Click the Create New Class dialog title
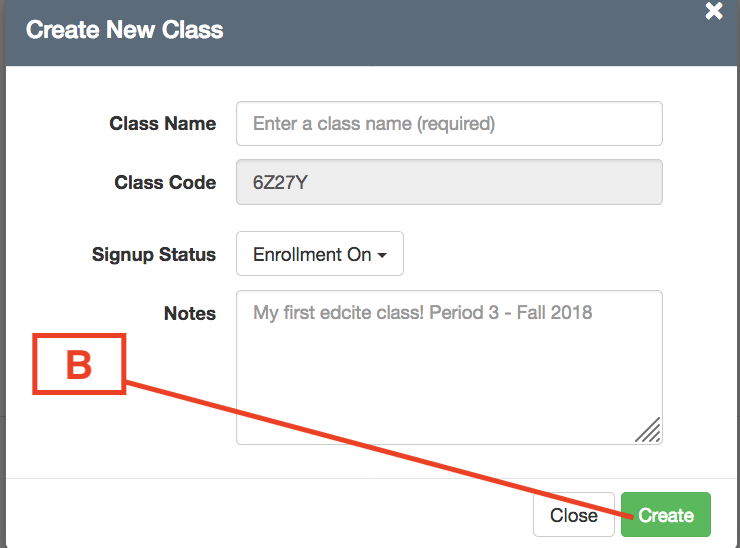The width and height of the screenshot is (740, 548). 125,30
